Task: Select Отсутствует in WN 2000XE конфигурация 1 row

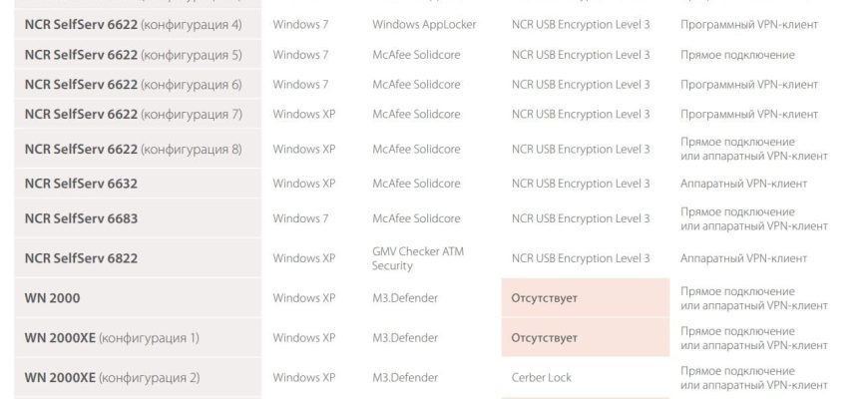Action: [545, 338]
